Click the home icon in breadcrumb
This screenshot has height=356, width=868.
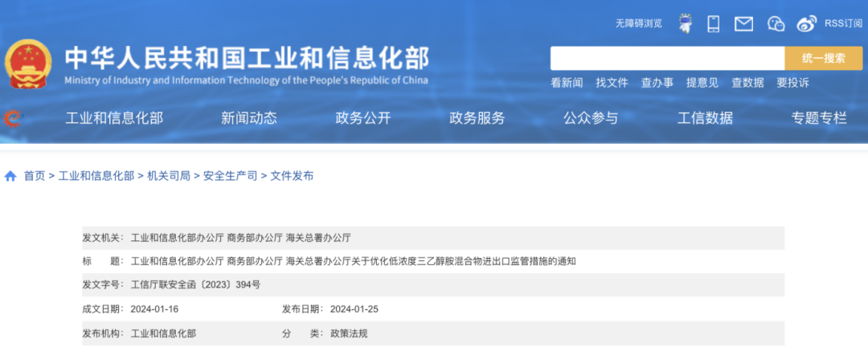point(10,176)
